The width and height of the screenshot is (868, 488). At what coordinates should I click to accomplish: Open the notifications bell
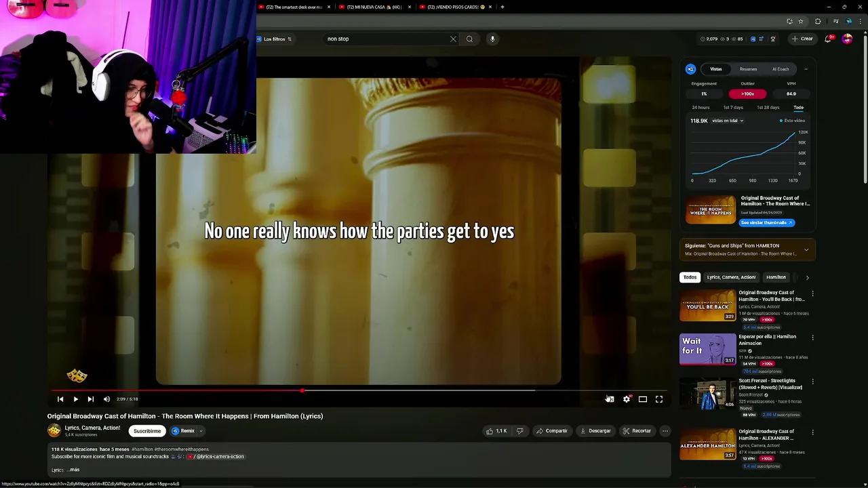[x=828, y=39]
